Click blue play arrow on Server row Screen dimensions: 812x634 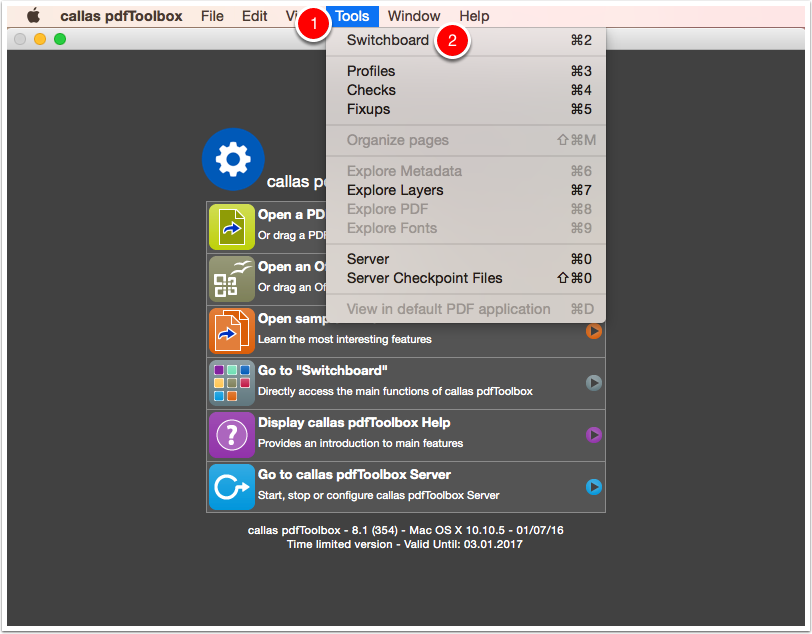pos(593,487)
